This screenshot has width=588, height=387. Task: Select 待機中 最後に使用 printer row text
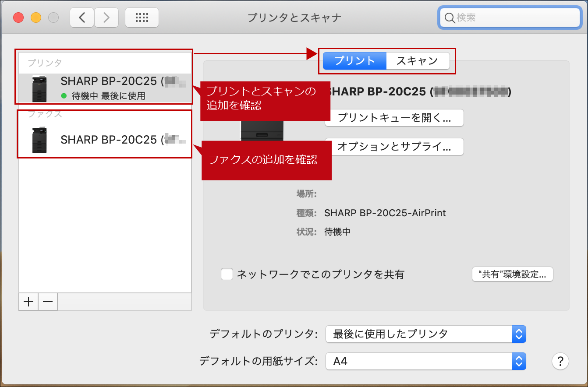tap(109, 96)
